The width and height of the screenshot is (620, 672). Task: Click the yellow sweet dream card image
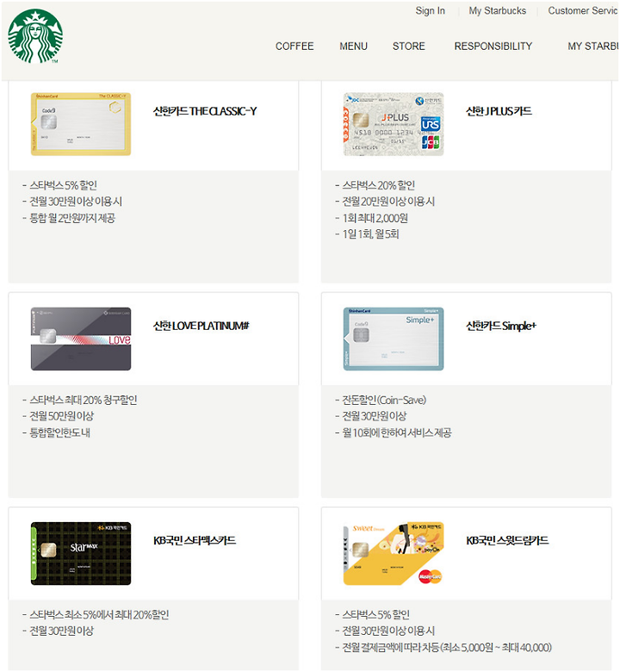click(394, 553)
